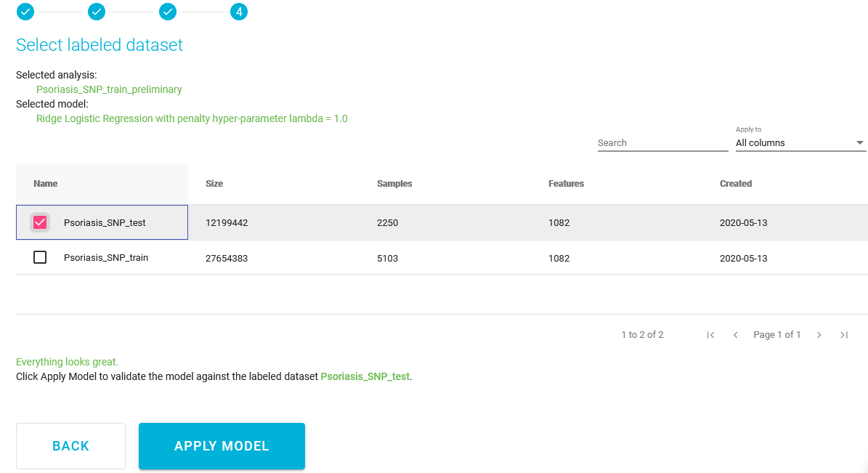Viewport: 868px width, 473px height.
Task: Sort table by Size column header
Action: 214,183
